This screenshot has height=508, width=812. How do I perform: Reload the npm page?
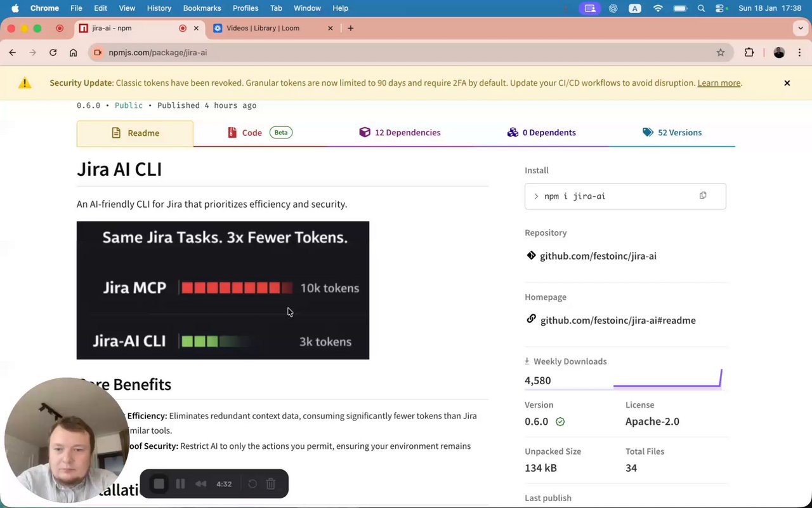(x=53, y=53)
